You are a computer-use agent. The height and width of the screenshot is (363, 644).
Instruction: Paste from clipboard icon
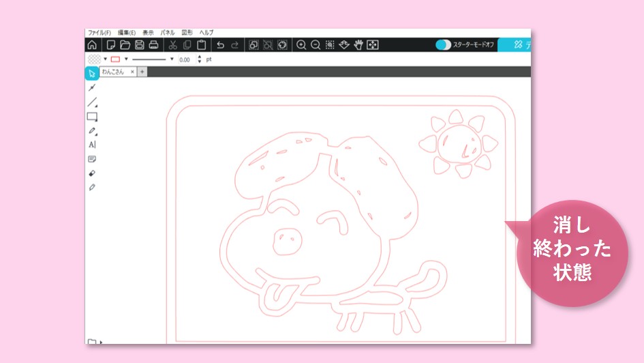201,45
